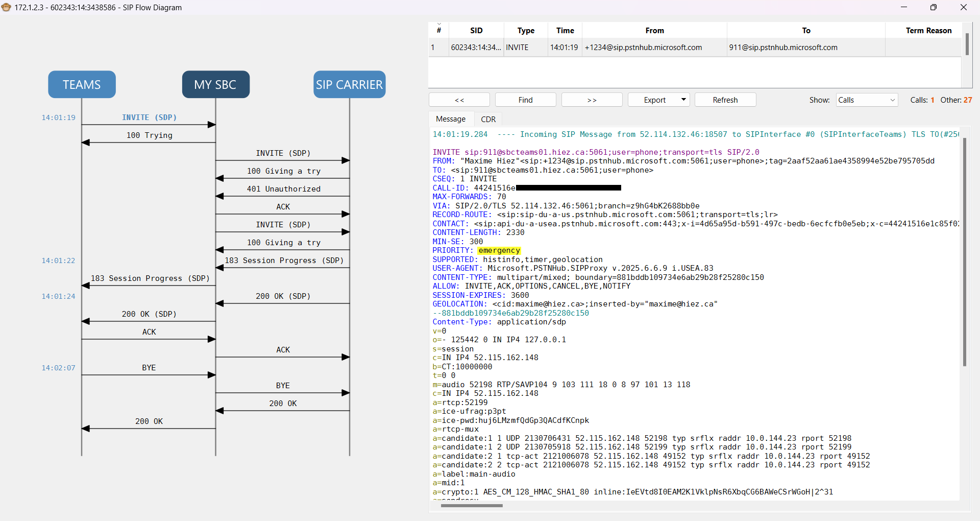Sort by the Time column header

565,31
